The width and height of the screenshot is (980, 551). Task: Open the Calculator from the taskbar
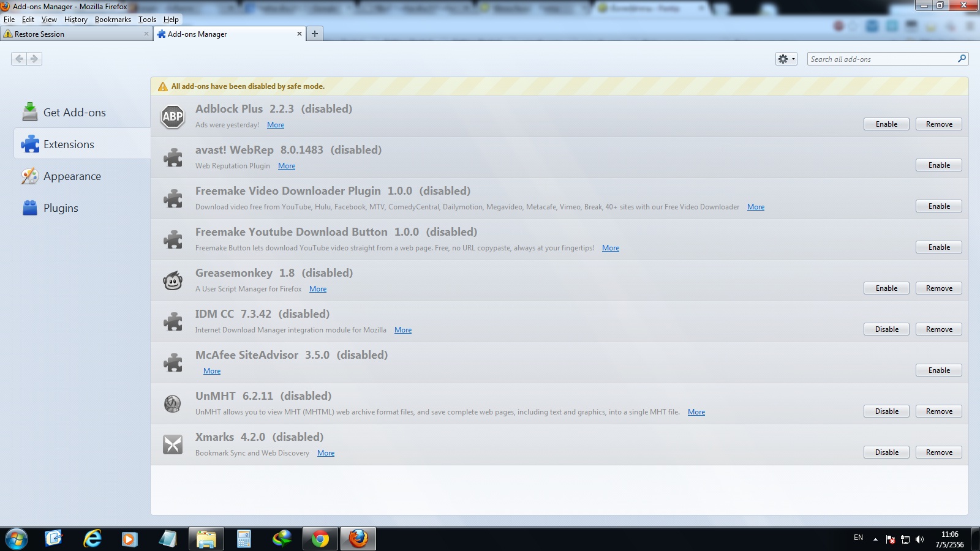click(244, 539)
